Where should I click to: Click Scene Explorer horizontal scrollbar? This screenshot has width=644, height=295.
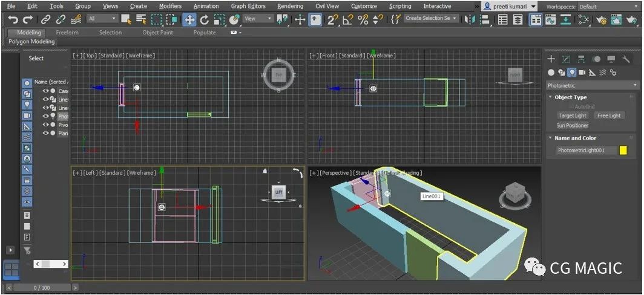pyautogui.click(x=51, y=264)
